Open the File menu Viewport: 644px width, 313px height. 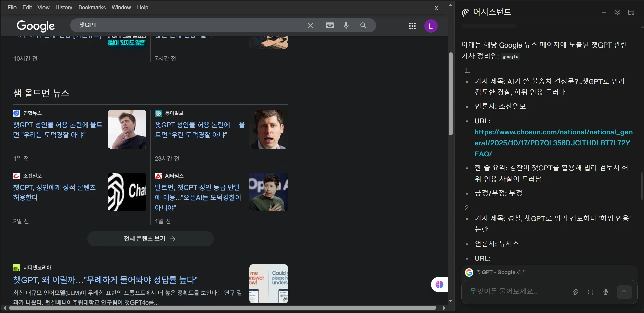tap(12, 7)
